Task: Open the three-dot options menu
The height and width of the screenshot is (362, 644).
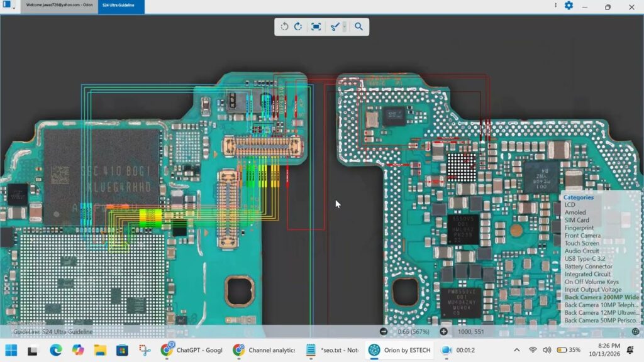Action: [x=556, y=5]
